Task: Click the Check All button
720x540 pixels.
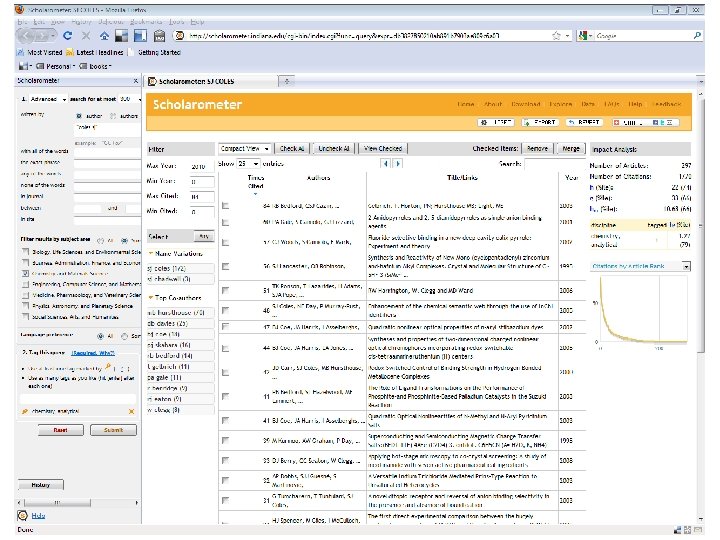Action: (x=292, y=148)
